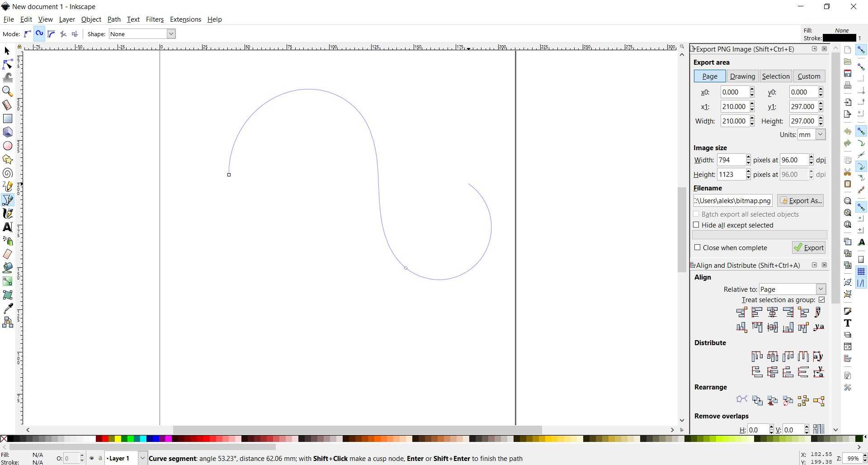868x465 pixels.
Task: Select the Text tool in toolbox
Action: coord(8,227)
